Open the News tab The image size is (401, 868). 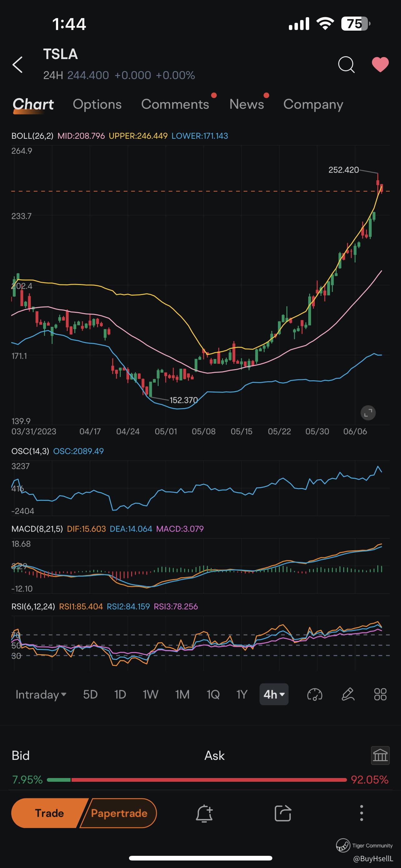(246, 104)
